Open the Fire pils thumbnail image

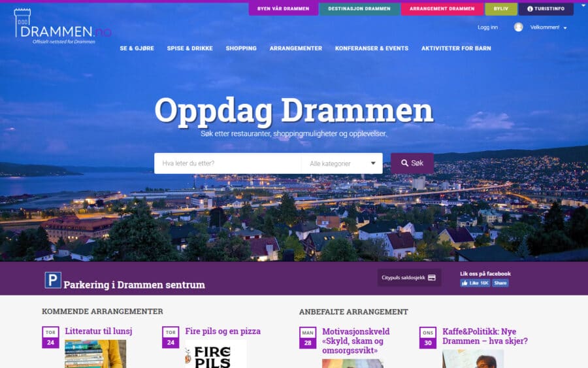216,354
